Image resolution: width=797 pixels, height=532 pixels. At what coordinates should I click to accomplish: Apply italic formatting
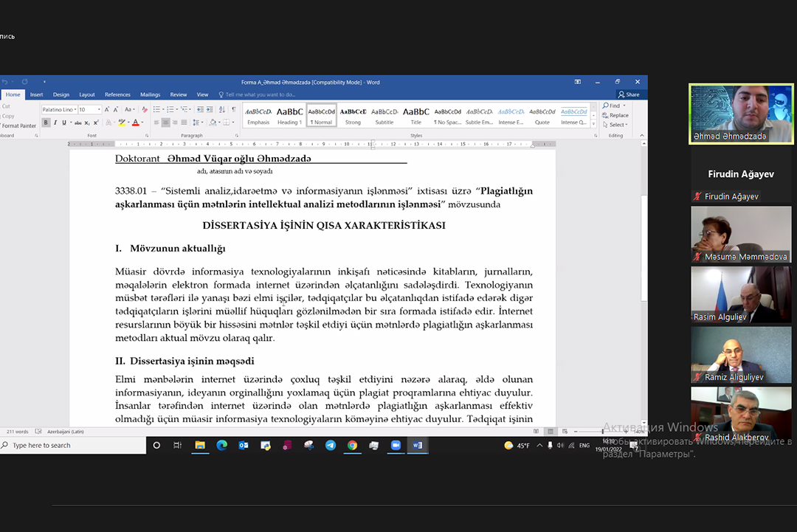(55, 122)
